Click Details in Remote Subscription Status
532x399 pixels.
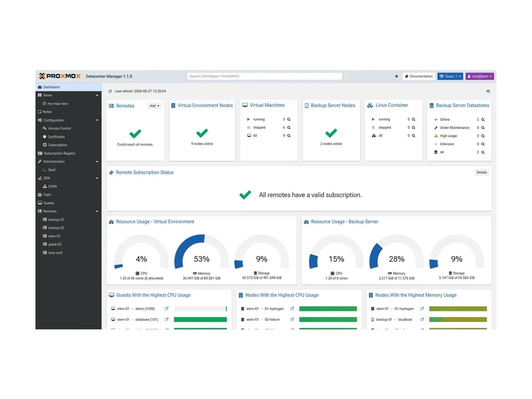click(481, 172)
